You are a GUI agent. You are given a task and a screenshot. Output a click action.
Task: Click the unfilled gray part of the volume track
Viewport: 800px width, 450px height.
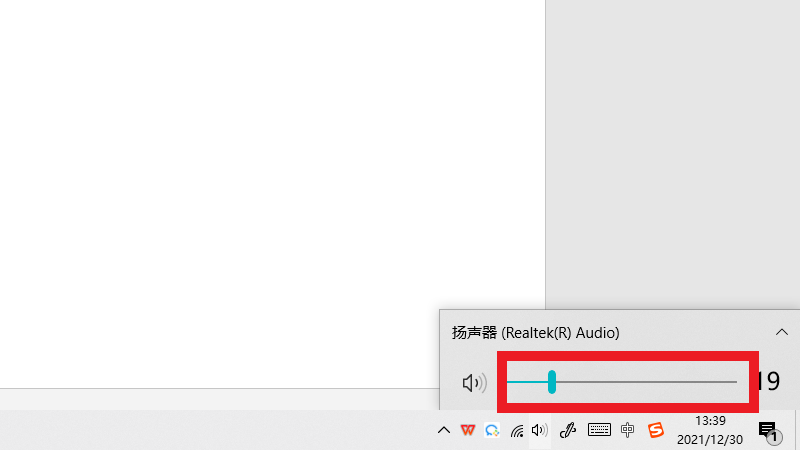650,381
